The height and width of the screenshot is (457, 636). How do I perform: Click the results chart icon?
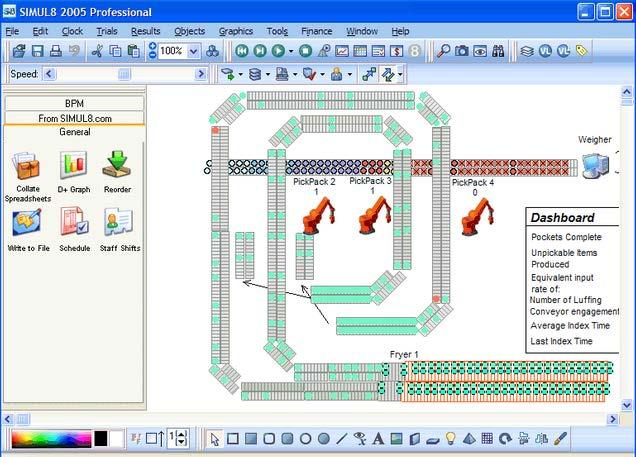342,51
